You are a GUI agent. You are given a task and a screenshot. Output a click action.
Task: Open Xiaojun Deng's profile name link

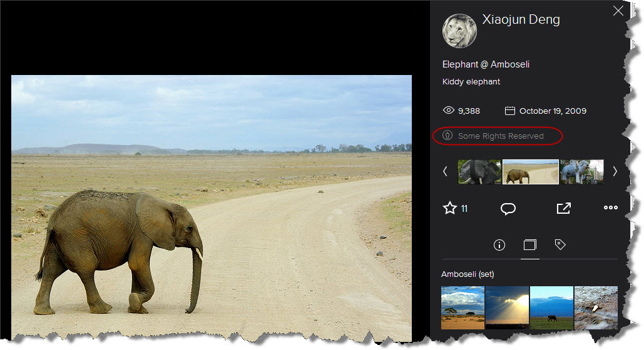521,19
